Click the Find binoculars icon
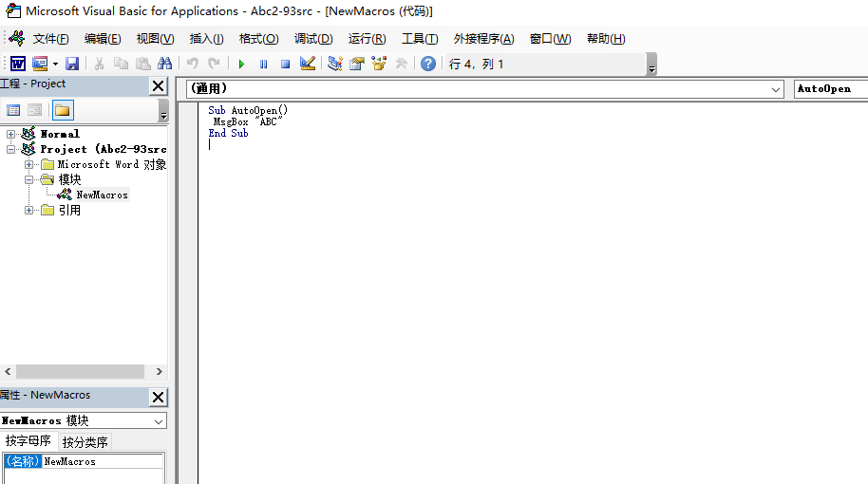The image size is (868, 484). click(165, 64)
